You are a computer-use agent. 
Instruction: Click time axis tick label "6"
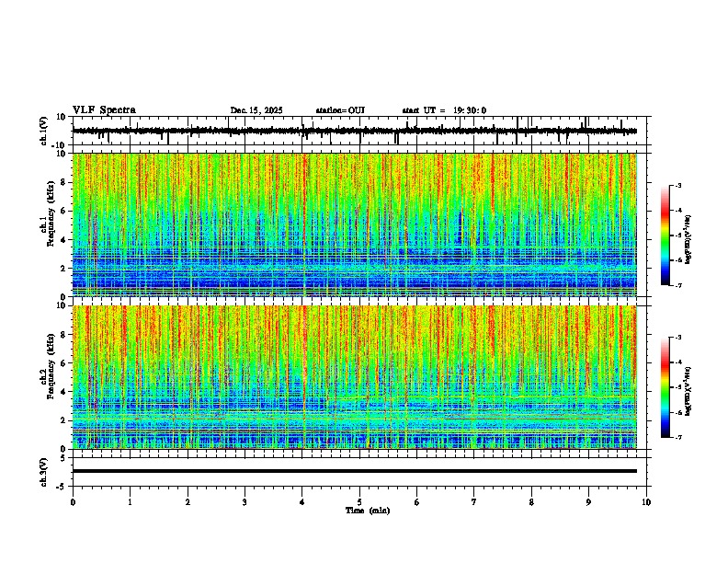click(x=417, y=502)
